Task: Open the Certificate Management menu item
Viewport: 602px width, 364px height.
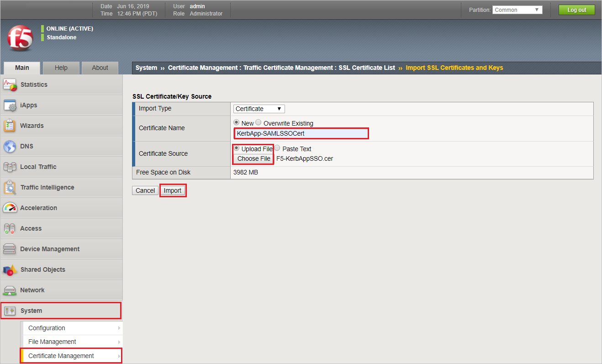Action: [x=73, y=356]
